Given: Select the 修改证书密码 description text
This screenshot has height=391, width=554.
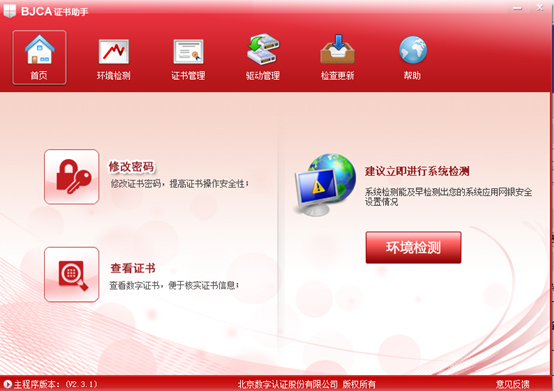Looking at the screenshot, I should [179, 183].
